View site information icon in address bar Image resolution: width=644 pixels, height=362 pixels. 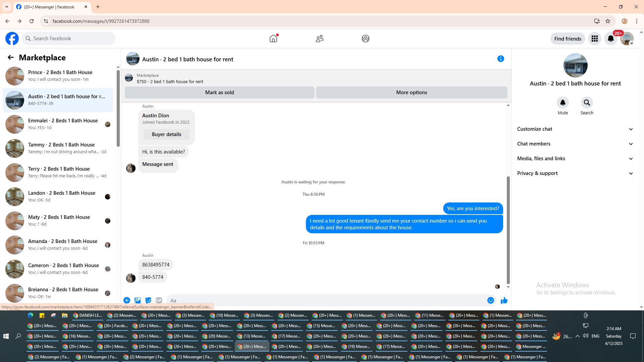tap(46, 21)
